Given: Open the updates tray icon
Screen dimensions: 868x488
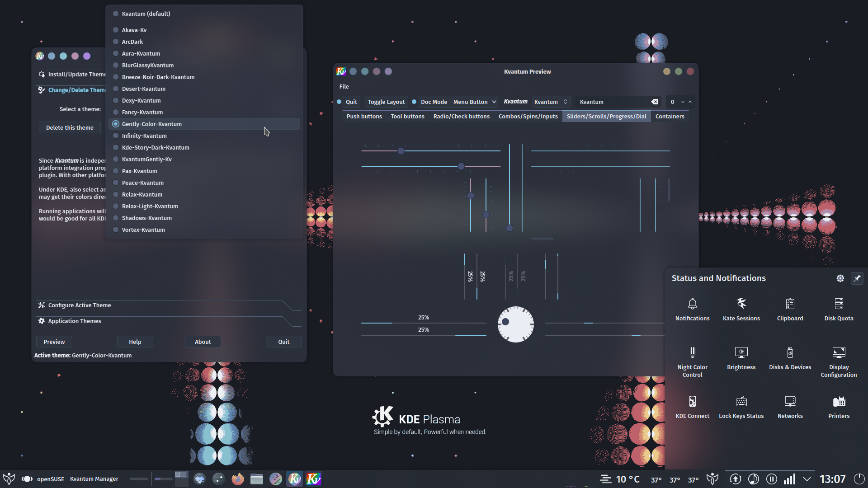Looking at the screenshot, I should 735,479.
